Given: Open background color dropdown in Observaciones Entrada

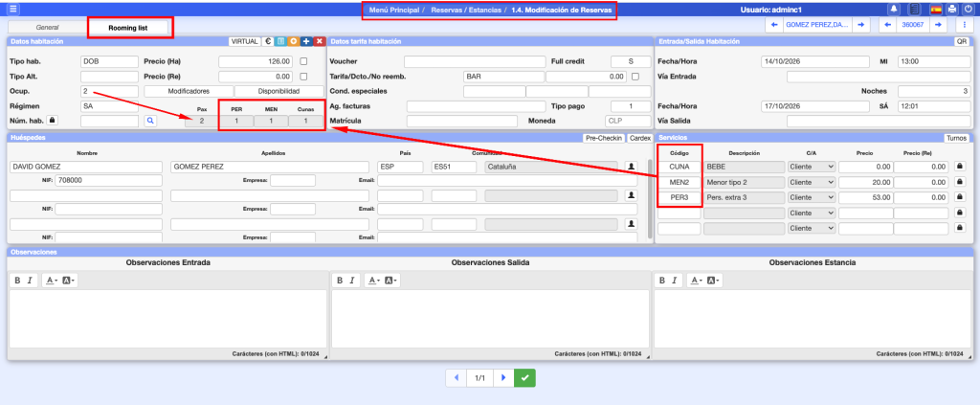Looking at the screenshot, I should (x=68, y=281).
